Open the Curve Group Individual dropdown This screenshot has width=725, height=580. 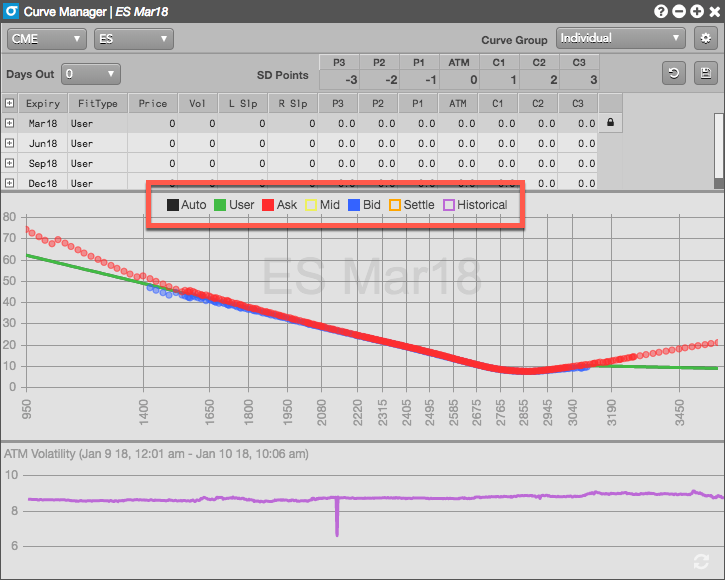click(620, 39)
